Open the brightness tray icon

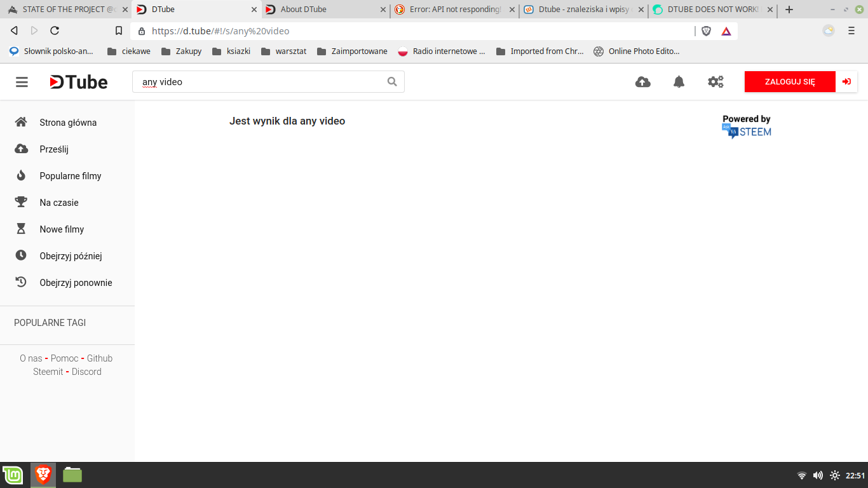tap(835, 475)
